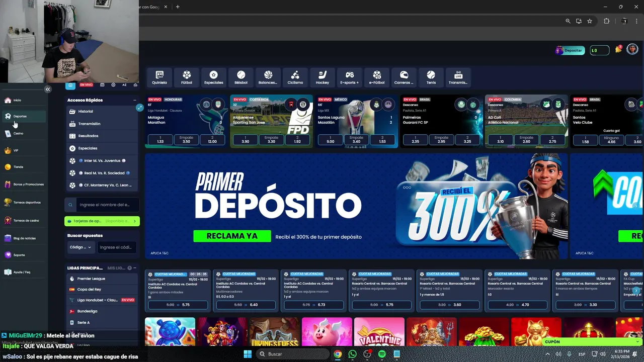Bet 1.53 on Mazatlán to win
This screenshot has width=644, height=362.
click(382, 140)
